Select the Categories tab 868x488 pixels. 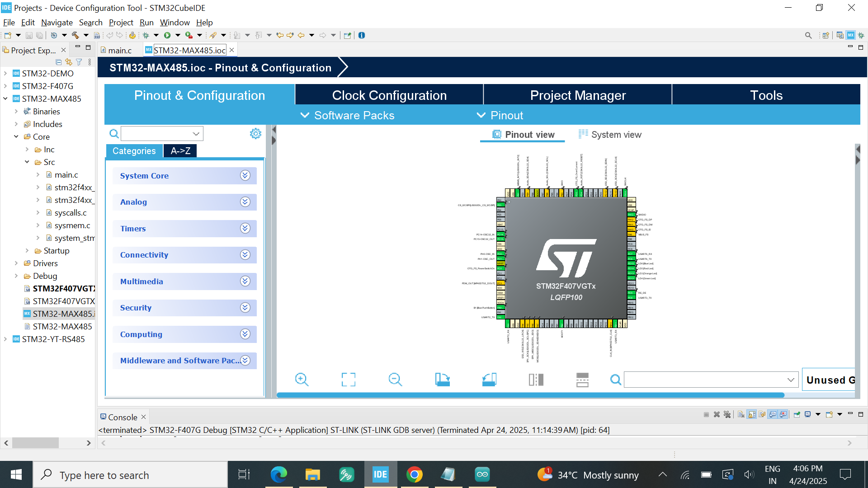click(134, 151)
